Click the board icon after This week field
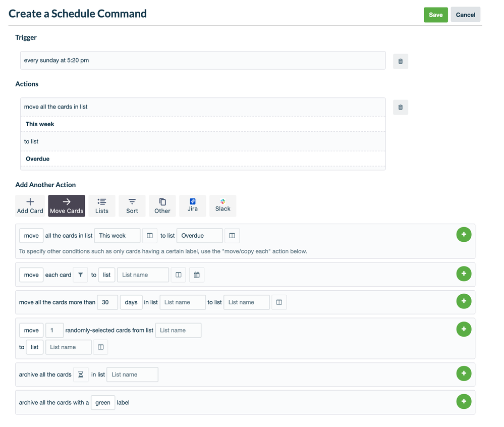Screen dimensions: 504x427 [x=150, y=236]
